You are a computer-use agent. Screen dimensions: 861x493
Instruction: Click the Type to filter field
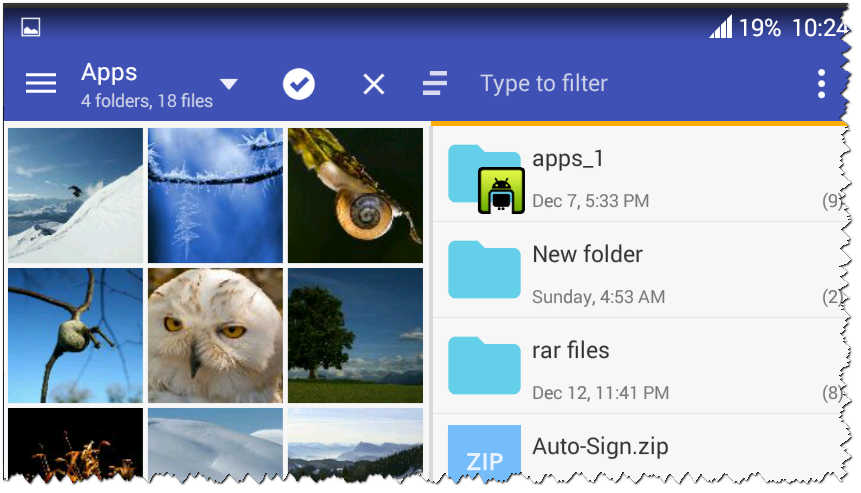tap(620, 84)
